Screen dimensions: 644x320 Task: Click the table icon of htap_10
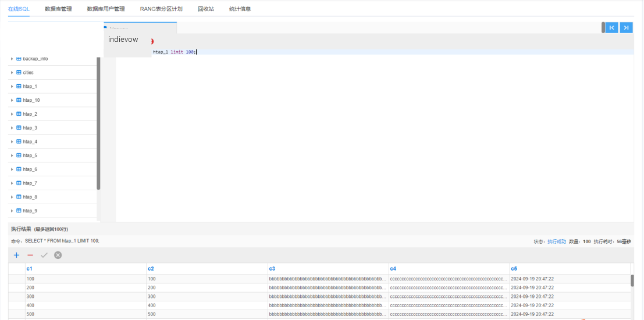pos(19,100)
